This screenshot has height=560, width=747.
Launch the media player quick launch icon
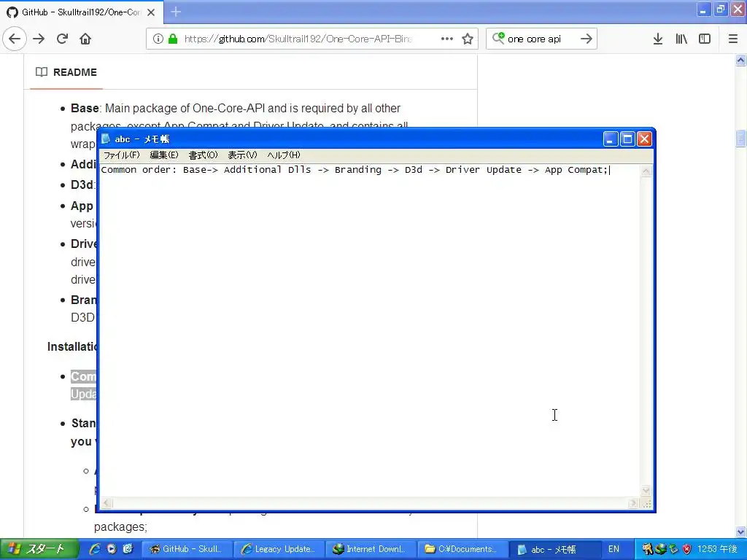(x=112, y=549)
